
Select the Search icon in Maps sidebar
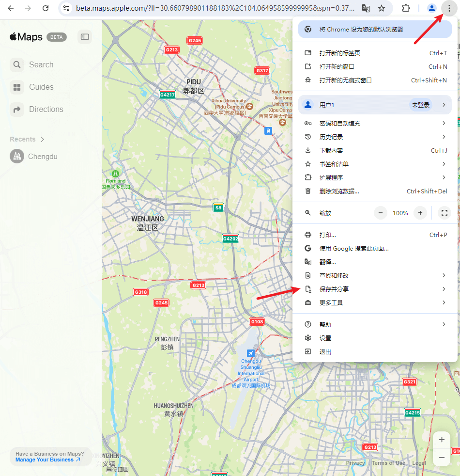(16, 64)
